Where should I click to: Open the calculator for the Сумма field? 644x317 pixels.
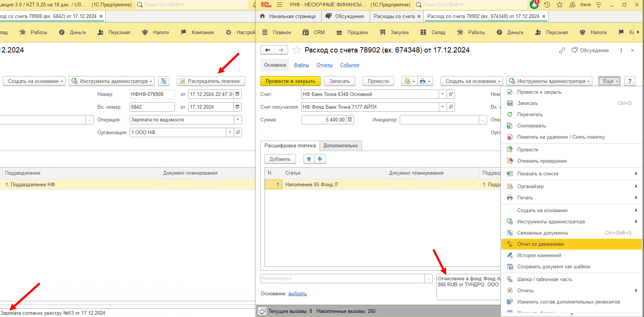(x=350, y=120)
